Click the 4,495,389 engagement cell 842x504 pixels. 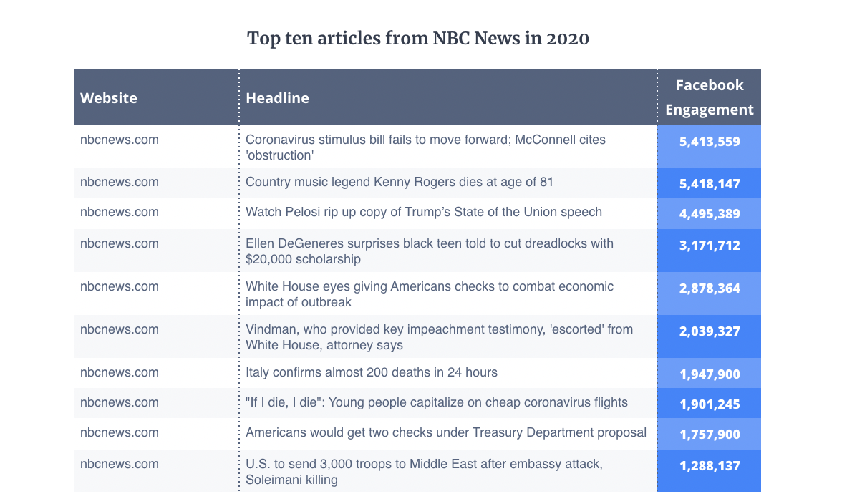(709, 214)
